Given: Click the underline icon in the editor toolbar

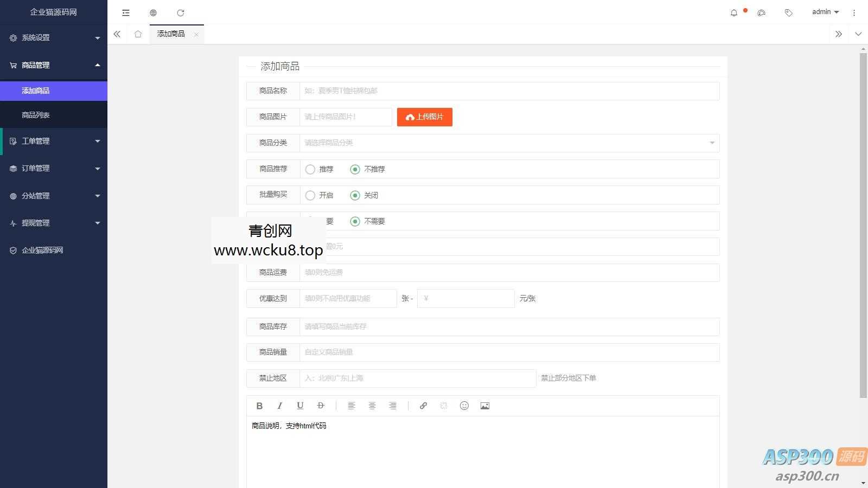Looking at the screenshot, I should 300,406.
